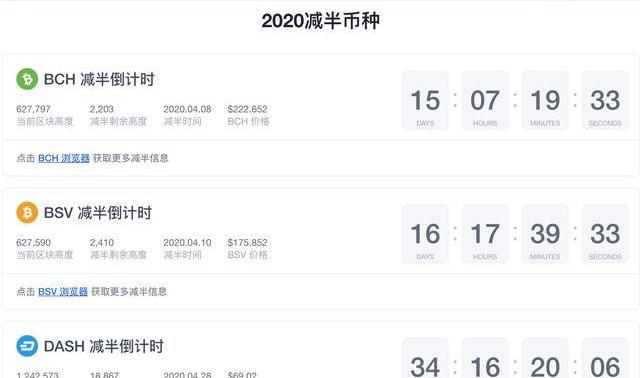Click the BCH remaining height value 2,203
Image resolution: width=640 pixels, height=378 pixels.
[102, 109]
